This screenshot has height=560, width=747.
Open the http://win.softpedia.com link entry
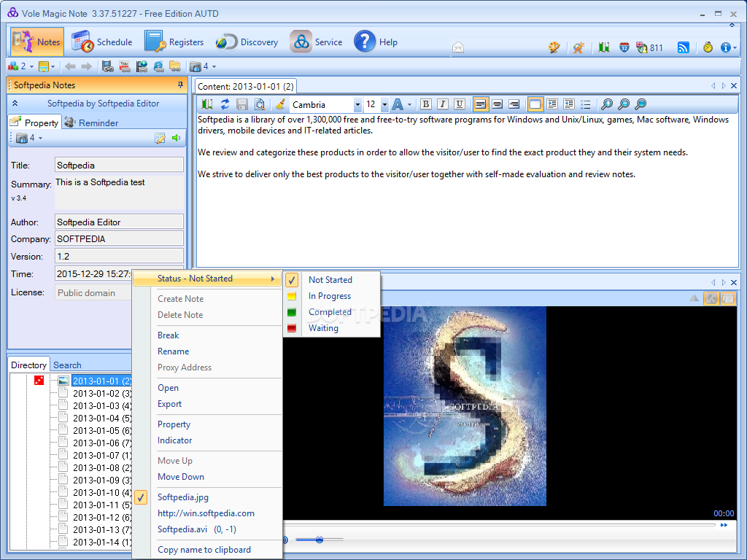click(207, 513)
